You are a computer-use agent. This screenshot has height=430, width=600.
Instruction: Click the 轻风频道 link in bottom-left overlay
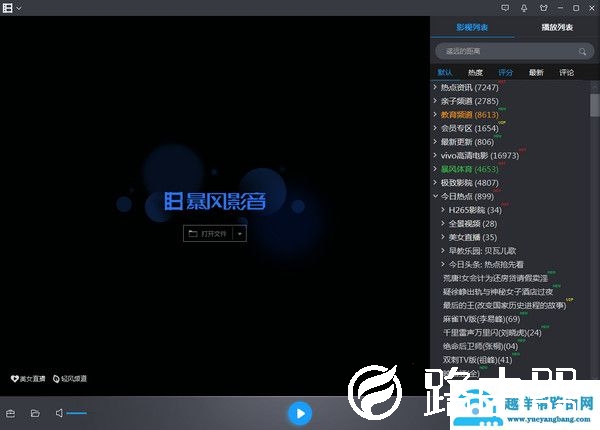70,379
